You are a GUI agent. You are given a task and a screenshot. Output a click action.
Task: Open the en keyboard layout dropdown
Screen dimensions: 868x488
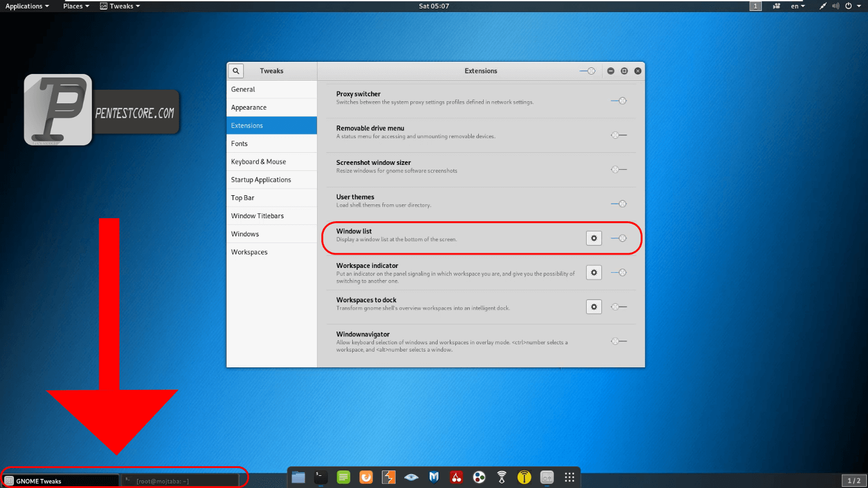[x=798, y=6]
